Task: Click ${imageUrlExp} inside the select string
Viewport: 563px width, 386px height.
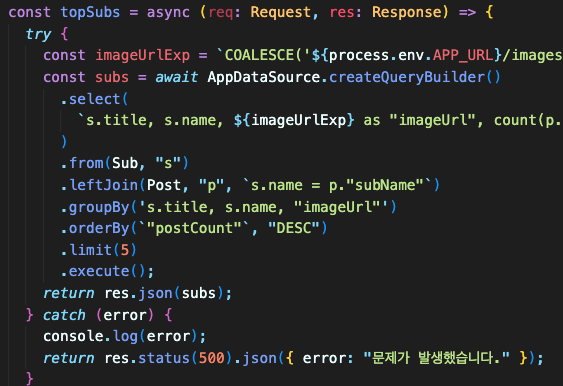Action: point(294,120)
